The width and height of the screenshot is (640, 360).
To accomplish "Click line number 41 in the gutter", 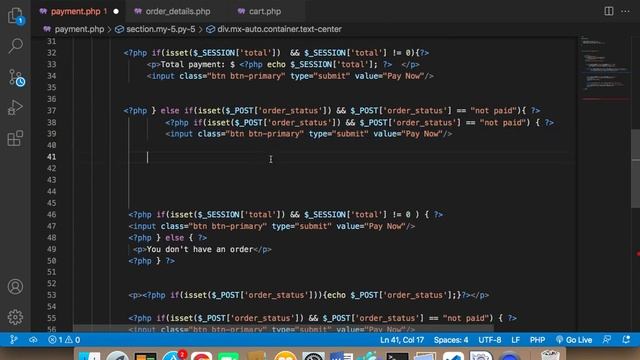I will [x=51, y=157].
